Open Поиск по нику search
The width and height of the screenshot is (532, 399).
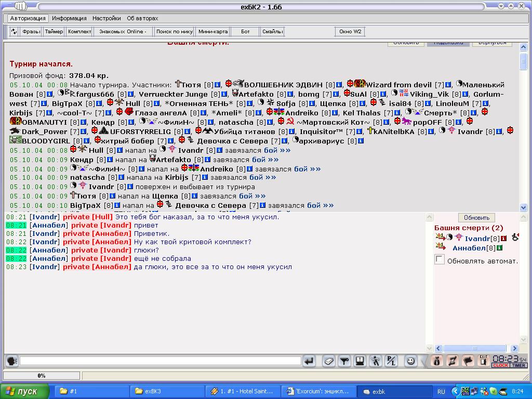pos(175,32)
